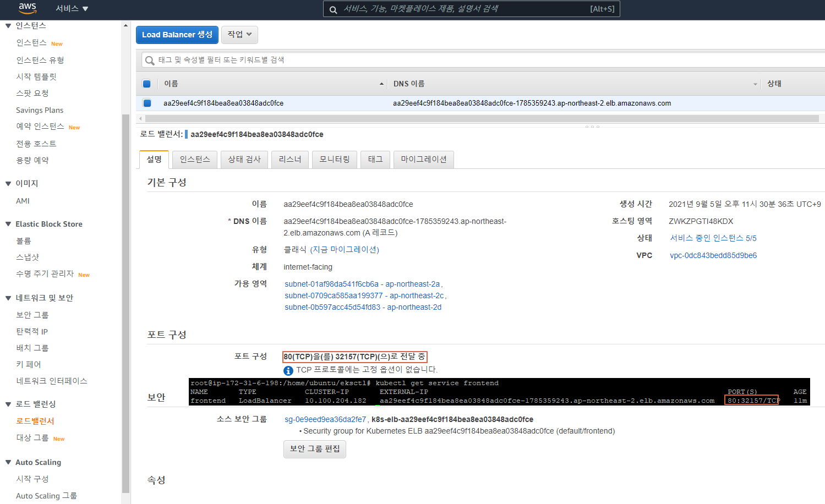Viewport: 825px width, 504px height.
Task: Collapse the Elastic Block Store sidebar section
Action: [x=8, y=224]
